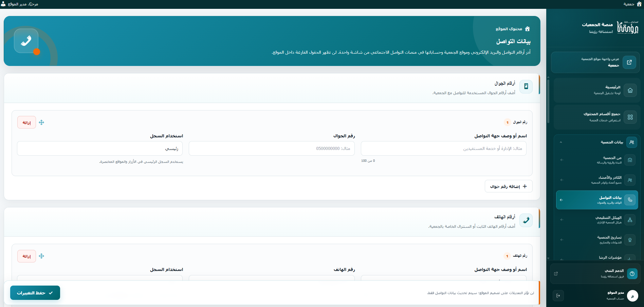Open الهيكل التنظيمي icon in sidebar
This screenshot has width=644, height=307.
[630, 220]
